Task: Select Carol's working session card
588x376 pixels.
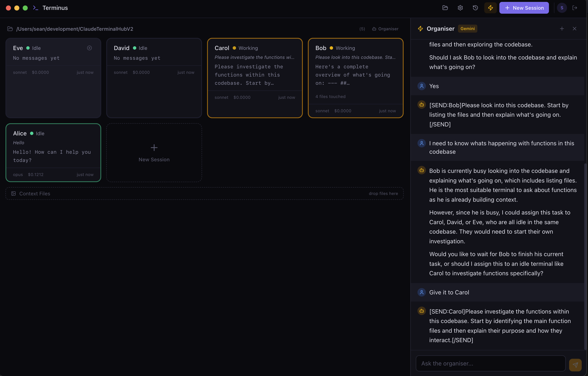Action: (x=255, y=78)
